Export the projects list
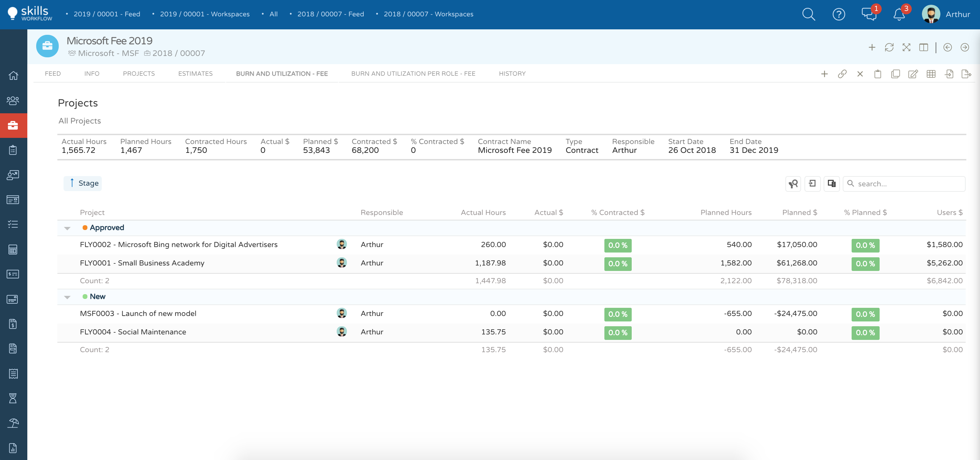The height and width of the screenshot is (460, 980). coord(966,74)
